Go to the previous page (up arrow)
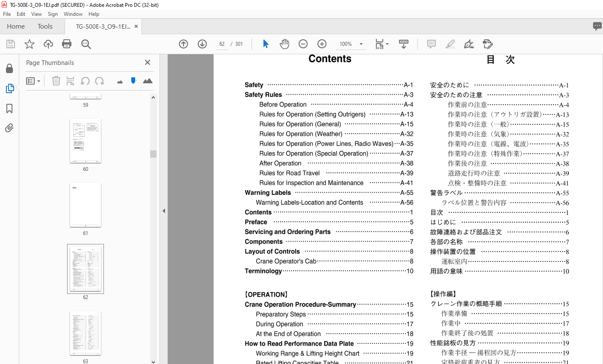The width and height of the screenshot is (603, 364). [183, 44]
